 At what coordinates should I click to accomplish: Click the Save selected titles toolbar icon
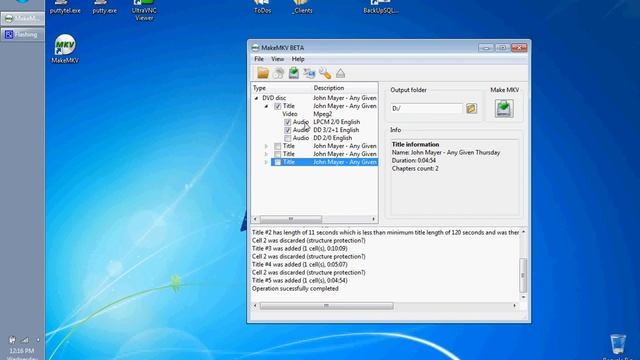[x=294, y=73]
